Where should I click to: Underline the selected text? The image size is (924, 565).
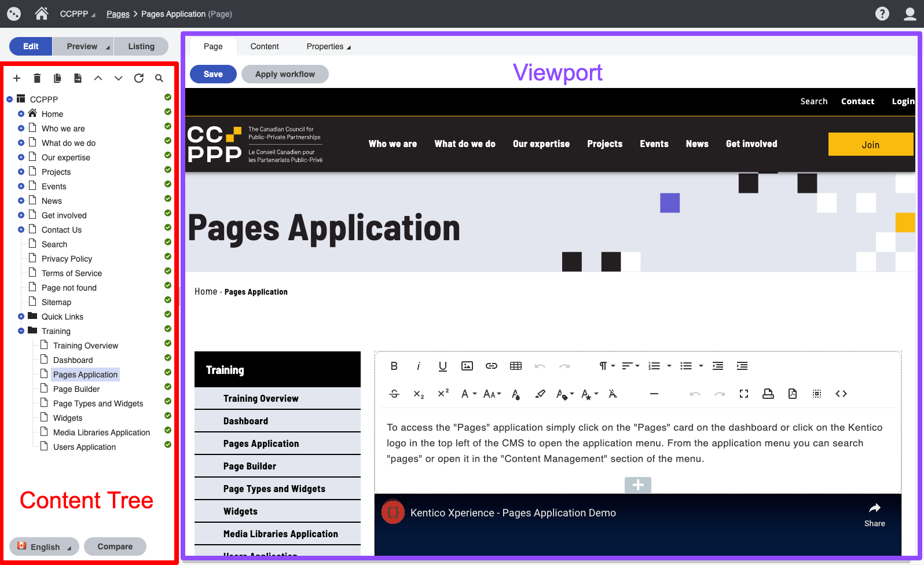pos(443,366)
